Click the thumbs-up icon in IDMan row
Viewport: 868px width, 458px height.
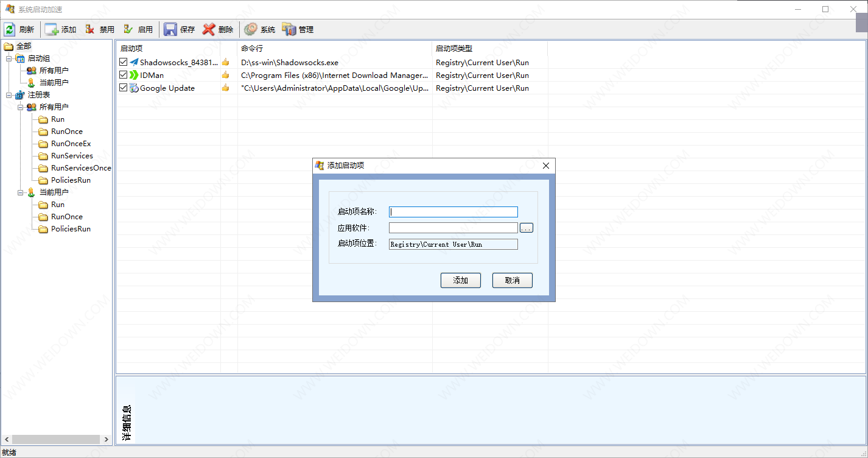coord(226,75)
